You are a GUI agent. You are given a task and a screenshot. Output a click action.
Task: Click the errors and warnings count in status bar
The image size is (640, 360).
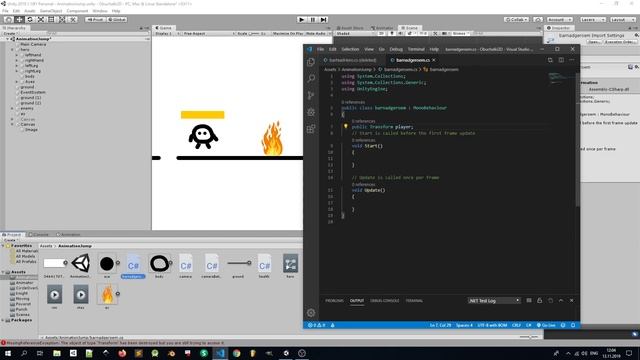click(317, 325)
